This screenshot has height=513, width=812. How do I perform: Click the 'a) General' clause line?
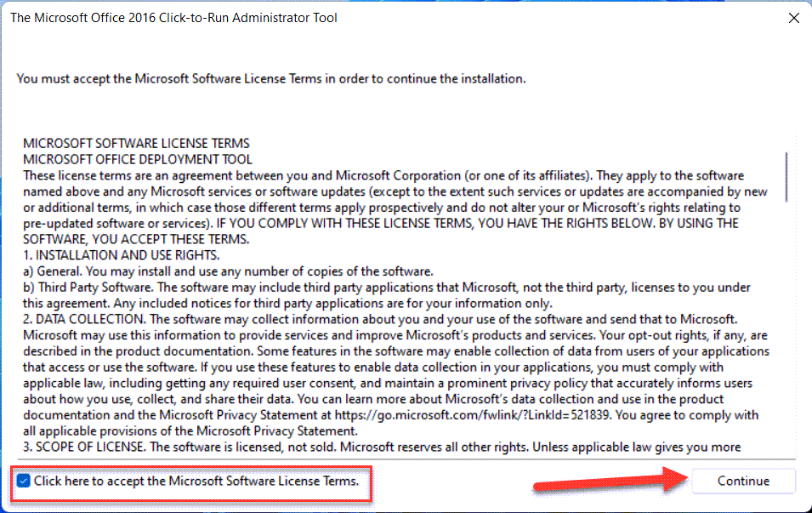click(228, 271)
